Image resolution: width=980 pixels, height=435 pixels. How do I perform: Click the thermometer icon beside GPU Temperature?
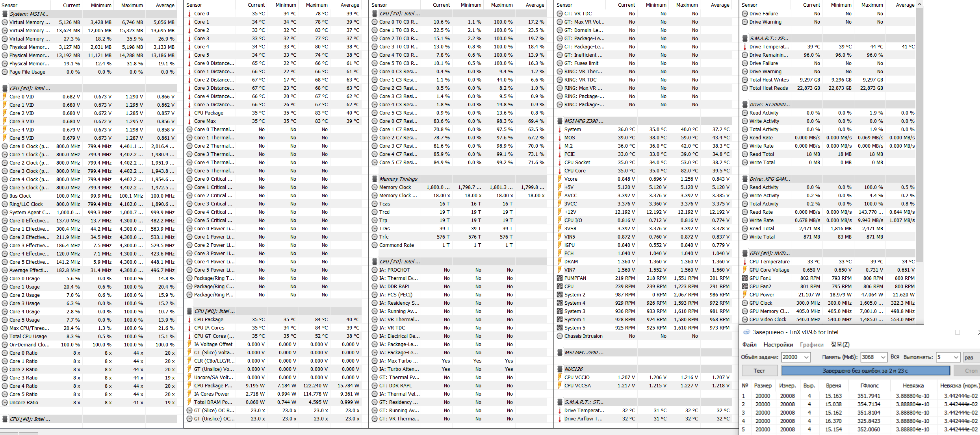(x=745, y=261)
